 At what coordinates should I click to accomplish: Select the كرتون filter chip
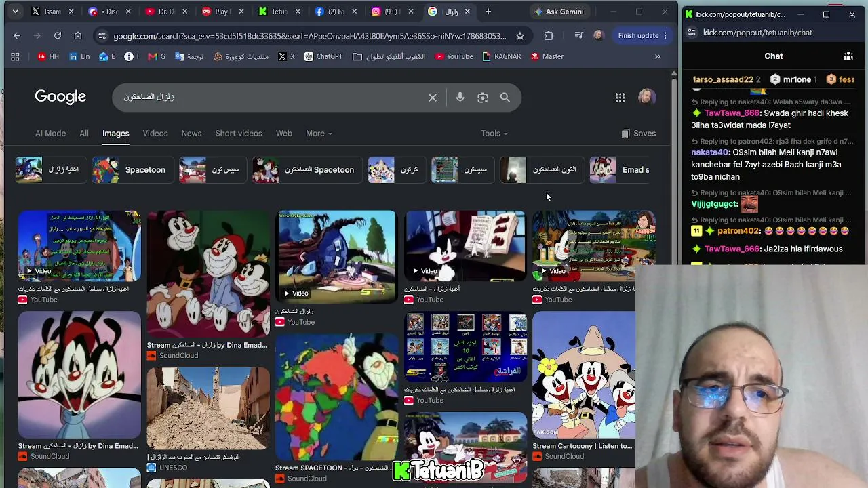click(396, 169)
